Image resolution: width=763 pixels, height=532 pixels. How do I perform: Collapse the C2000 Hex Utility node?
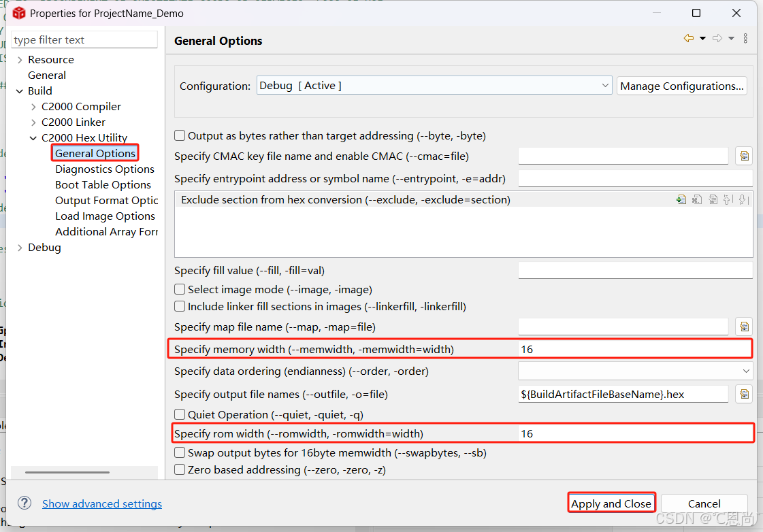[x=33, y=138]
